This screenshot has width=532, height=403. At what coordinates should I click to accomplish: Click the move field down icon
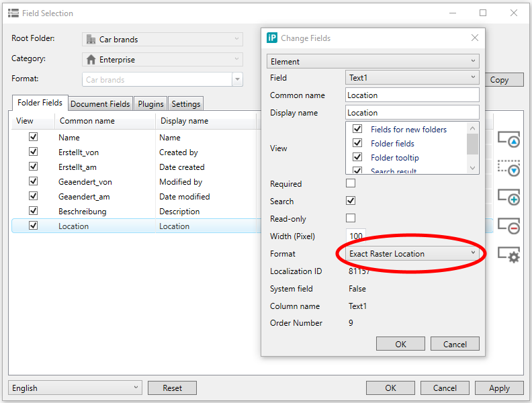508,168
